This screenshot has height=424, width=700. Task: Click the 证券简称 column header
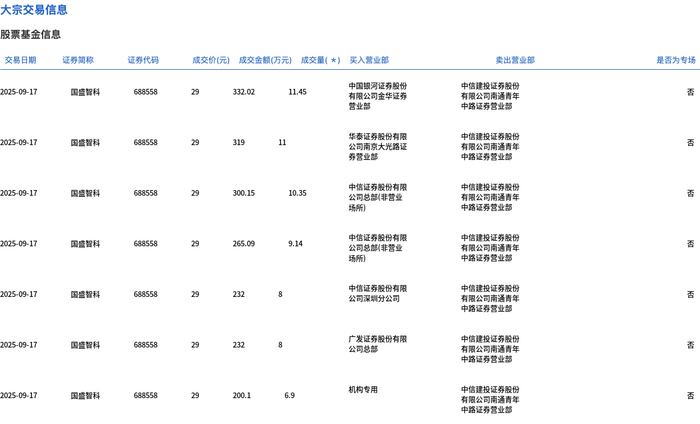(78, 60)
